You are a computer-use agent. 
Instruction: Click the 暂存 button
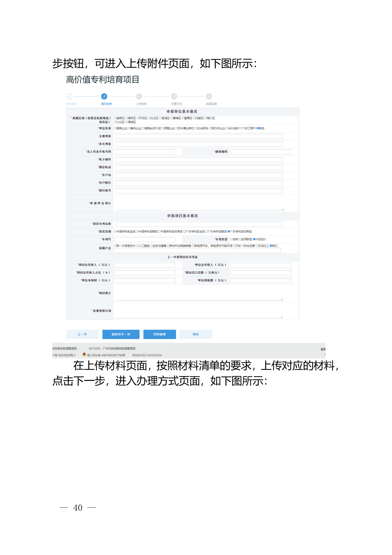196,334
